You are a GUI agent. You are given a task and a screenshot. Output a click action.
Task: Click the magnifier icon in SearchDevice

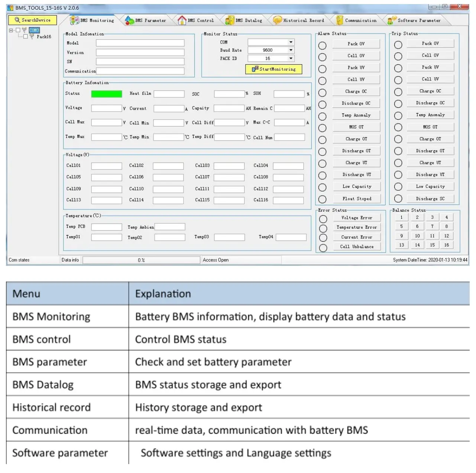click(17, 20)
